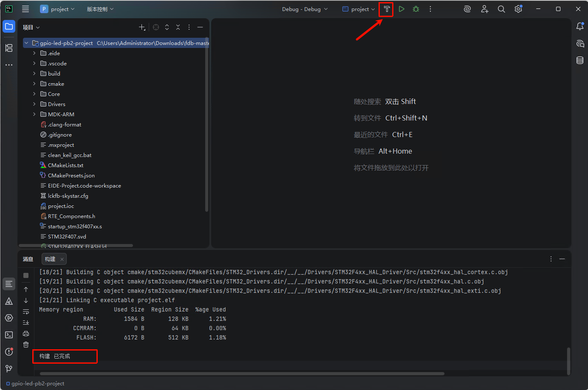
Task: Start debugging with the bug icon
Action: click(x=416, y=9)
